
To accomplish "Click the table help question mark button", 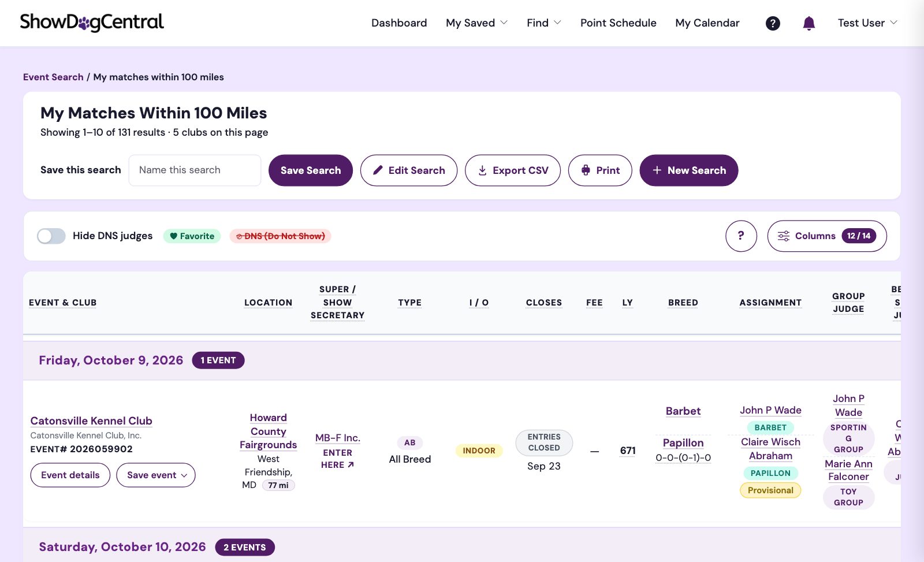I will [x=741, y=236].
